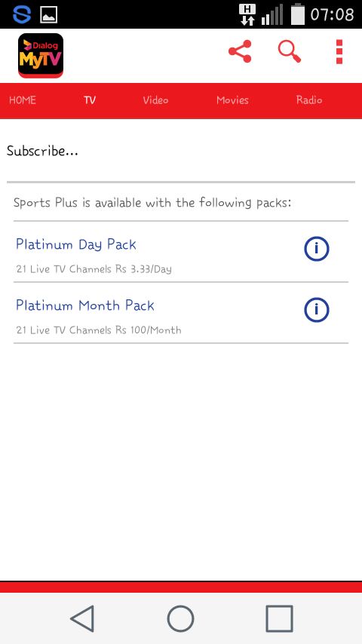362x644 pixels.
Task: Tap the picture notification icon in status bar
Action: [48, 15]
